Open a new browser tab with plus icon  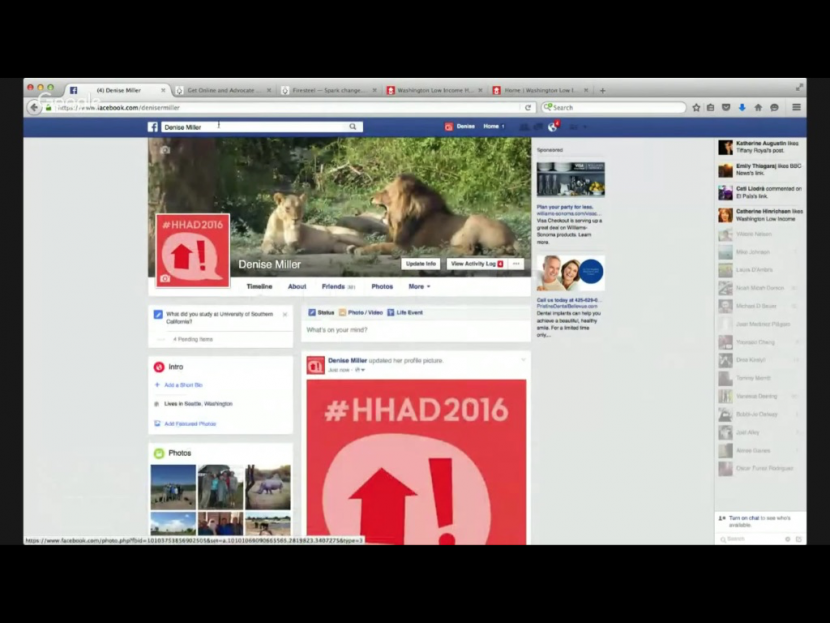(x=602, y=91)
